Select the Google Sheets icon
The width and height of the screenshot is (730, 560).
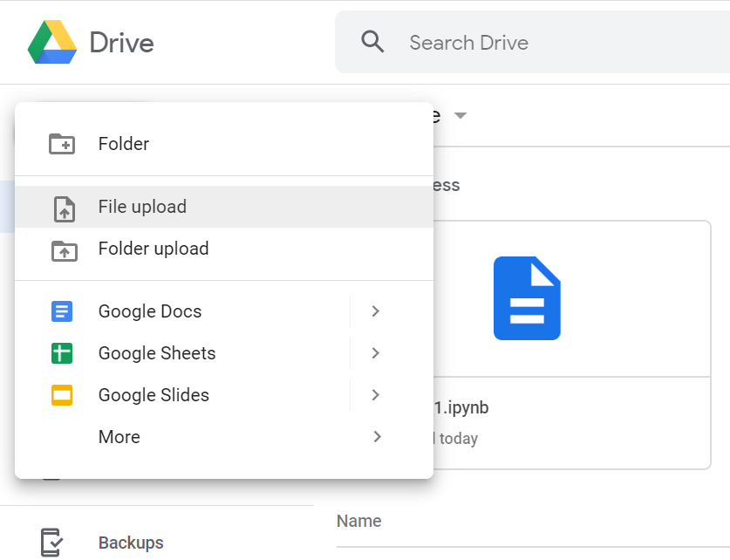(x=61, y=353)
